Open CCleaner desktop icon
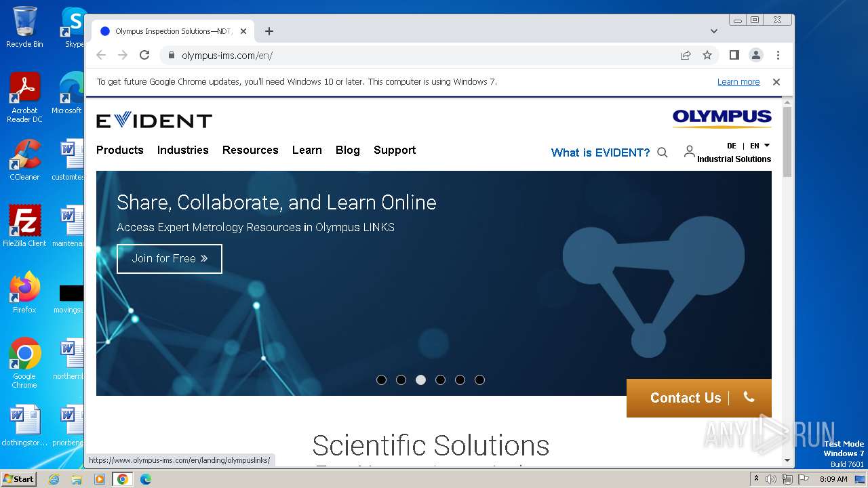868x488 pixels. (x=24, y=160)
